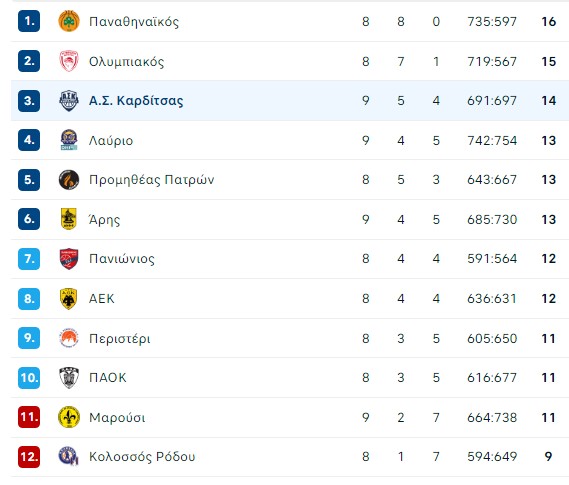Click the Μαρούσι yellow fleur-de-lis logo
The width and height of the screenshot is (569, 485).
pyautogui.click(x=69, y=417)
